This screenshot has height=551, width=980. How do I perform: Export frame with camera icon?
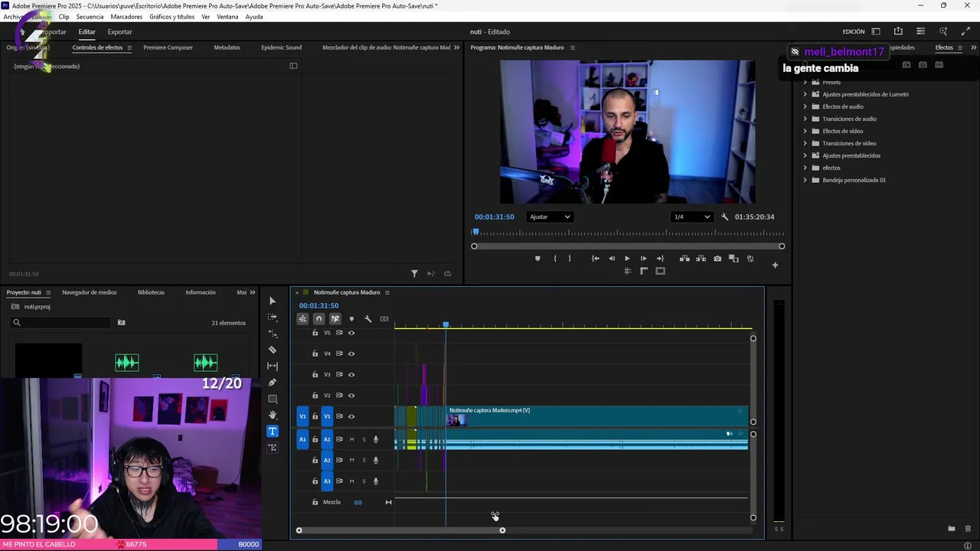[717, 259]
